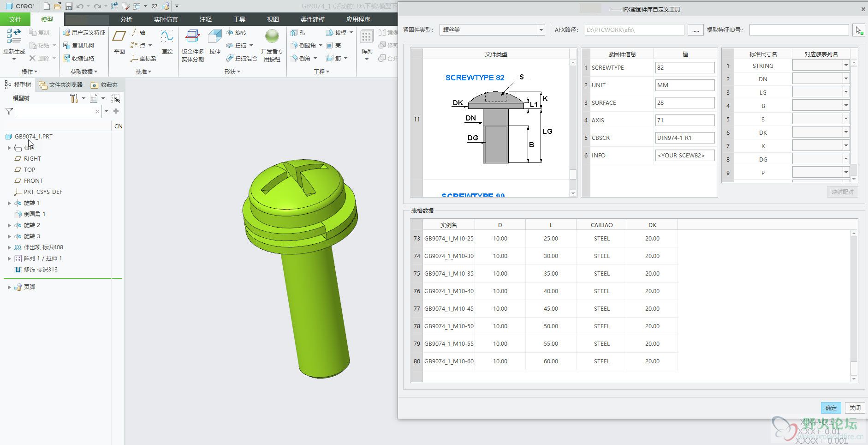Click the developer button (开发者专用按钮) green sphere

(x=272, y=36)
